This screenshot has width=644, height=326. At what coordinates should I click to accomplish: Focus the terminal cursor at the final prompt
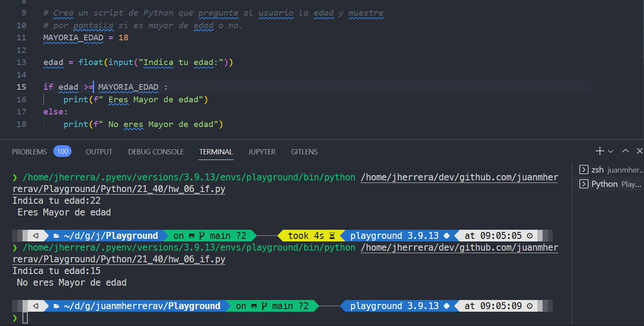[x=24, y=318]
